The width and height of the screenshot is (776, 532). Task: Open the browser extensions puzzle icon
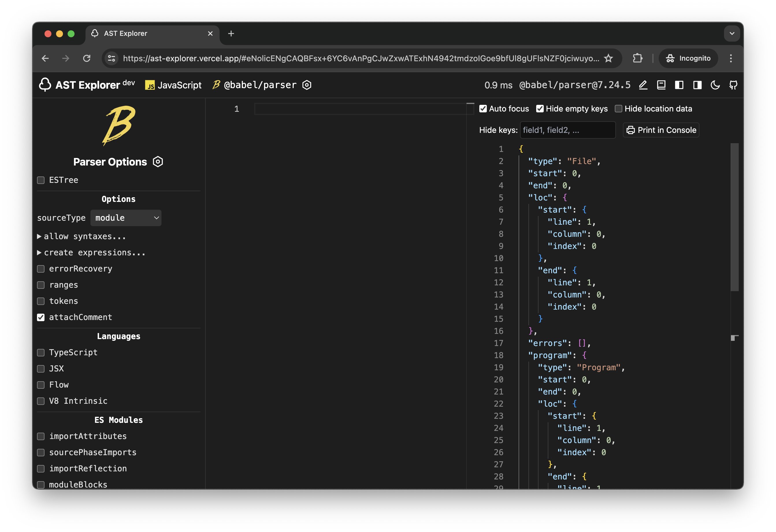[x=637, y=58]
